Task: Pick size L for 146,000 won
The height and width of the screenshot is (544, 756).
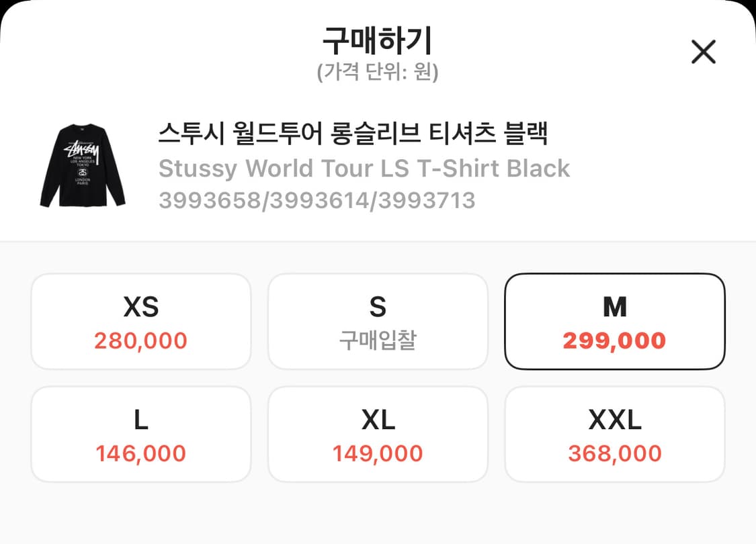Action: coord(140,433)
